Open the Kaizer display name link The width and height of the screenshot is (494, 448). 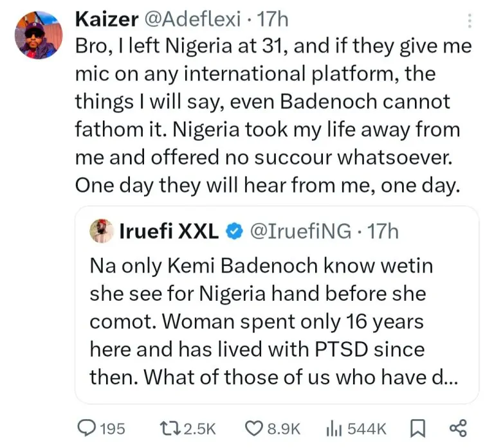pyautogui.click(x=104, y=20)
